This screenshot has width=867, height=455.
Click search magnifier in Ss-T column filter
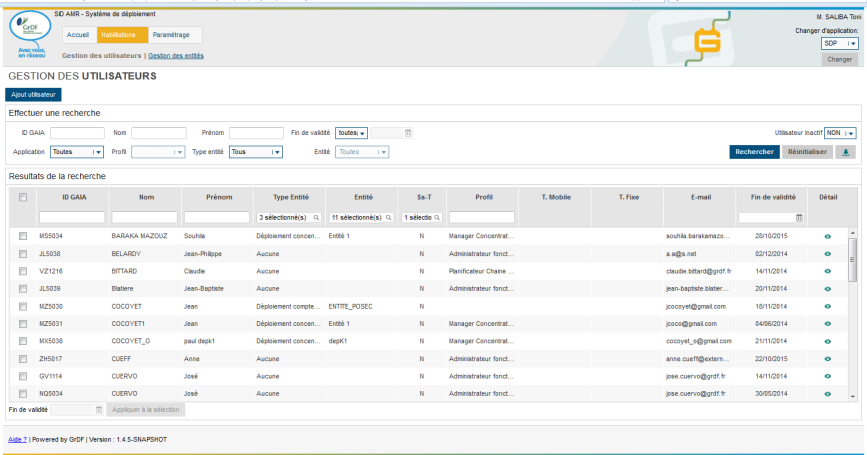[437, 218]
